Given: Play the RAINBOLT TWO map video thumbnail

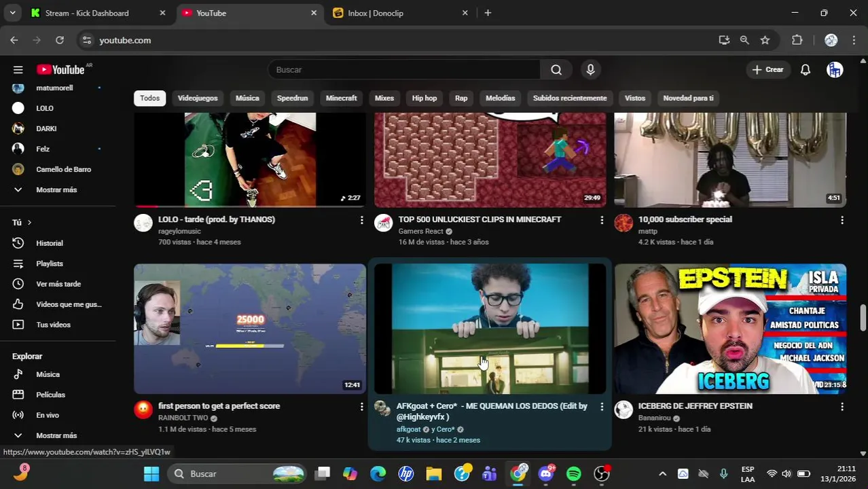Looking at the screenshot, I should point(250,329).
